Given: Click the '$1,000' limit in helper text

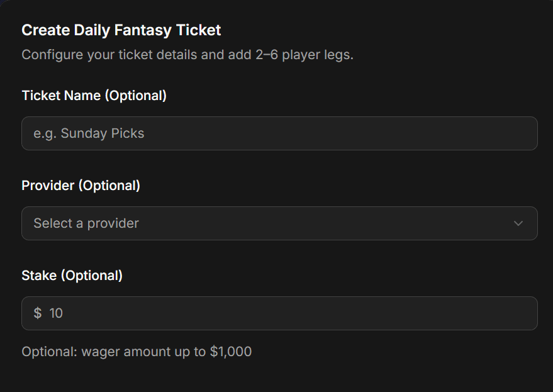Looking at the screenshot, I should tap(231, 351).
